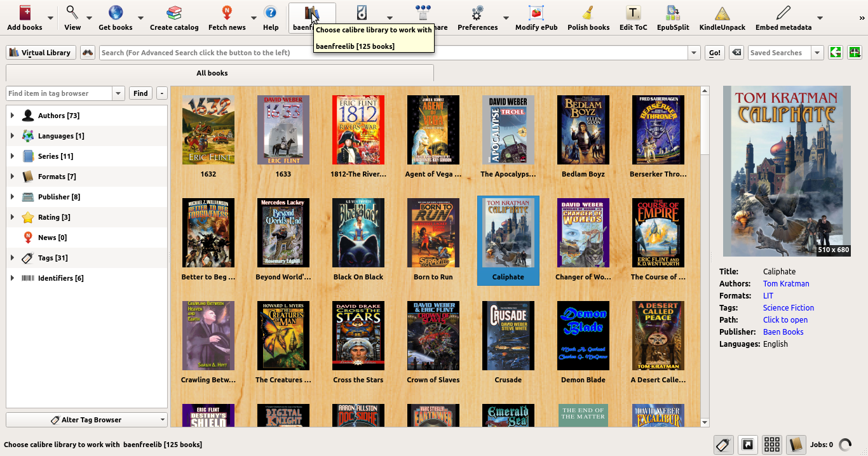Select the All books tab

(220, 73)
